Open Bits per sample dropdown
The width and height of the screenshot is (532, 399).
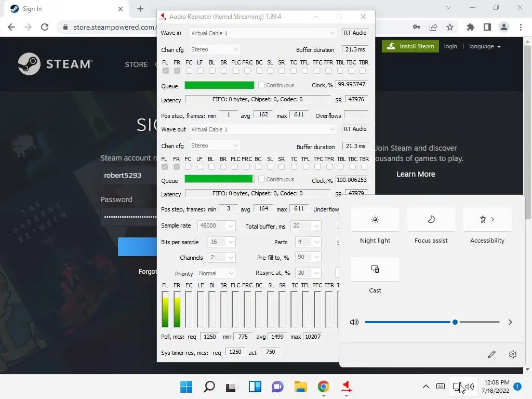click(222, 242)
